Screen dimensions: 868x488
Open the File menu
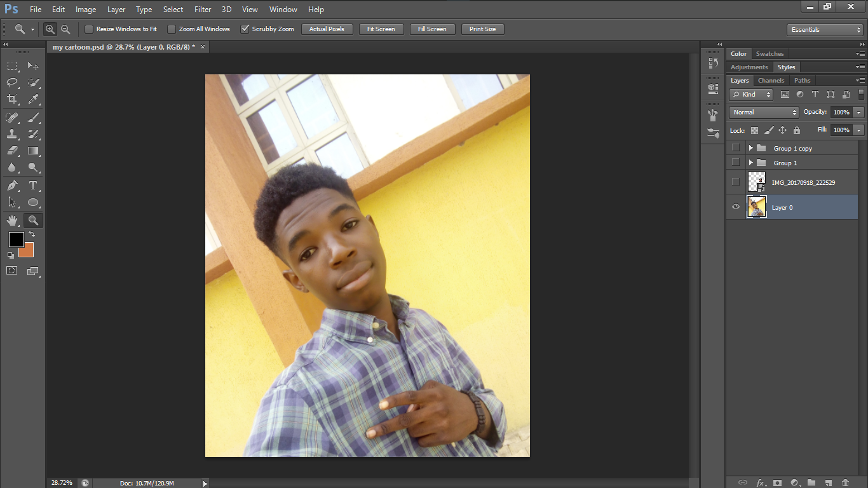pyautogui.click(x=36, y=10)
